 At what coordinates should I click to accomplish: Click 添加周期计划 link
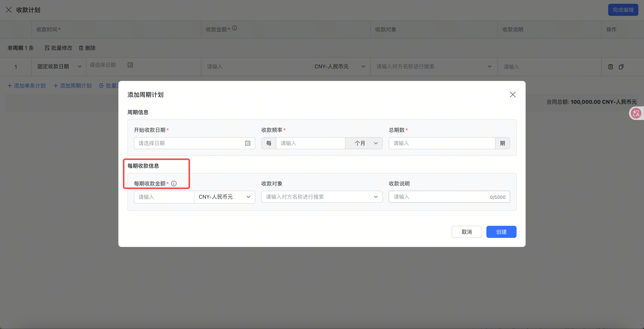(73, 86)
